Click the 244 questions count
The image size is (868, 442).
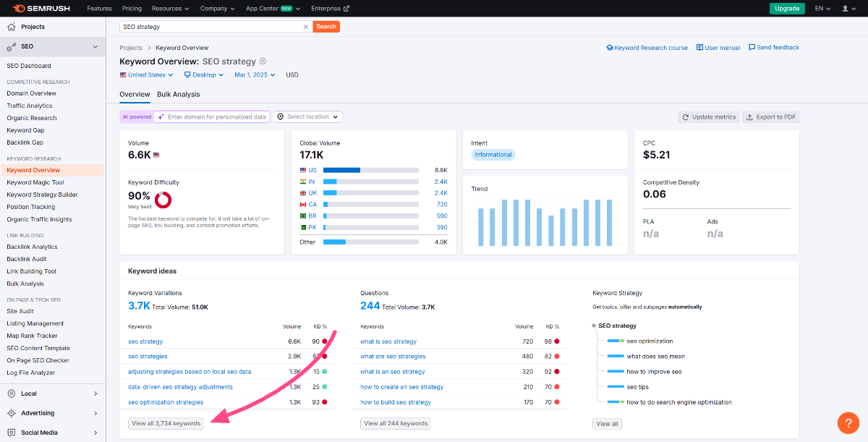tap(370, 306)
